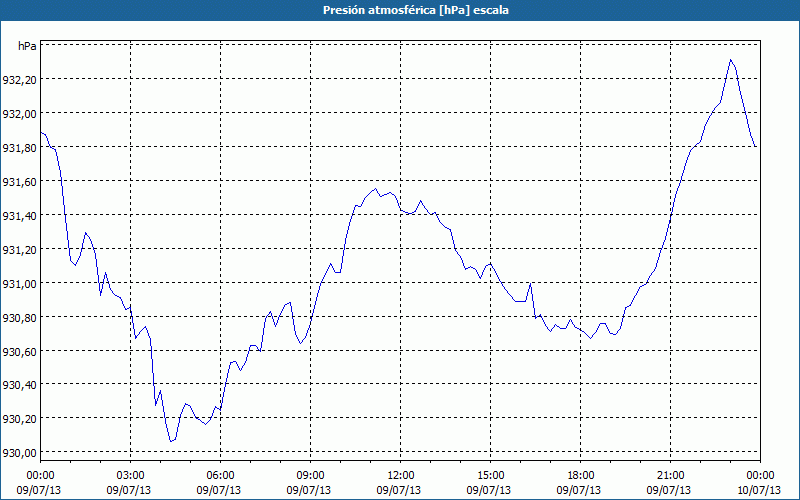Click the 10/07/13 date label

click(x=759, y=490)
